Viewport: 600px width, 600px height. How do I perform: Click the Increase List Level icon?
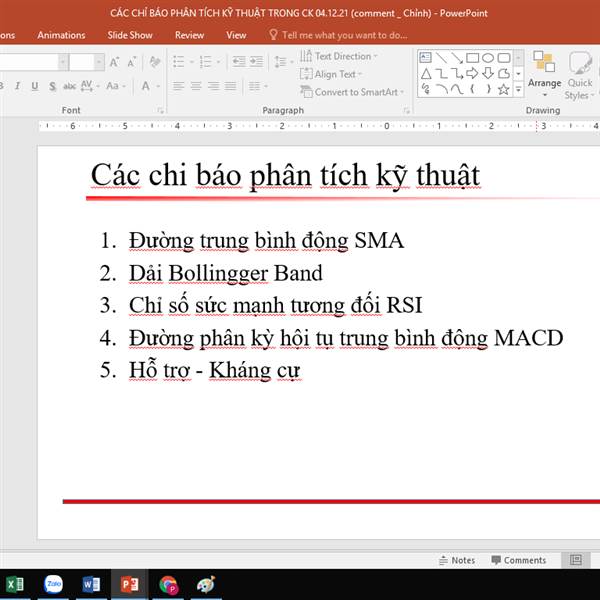[x=256, y=62]
